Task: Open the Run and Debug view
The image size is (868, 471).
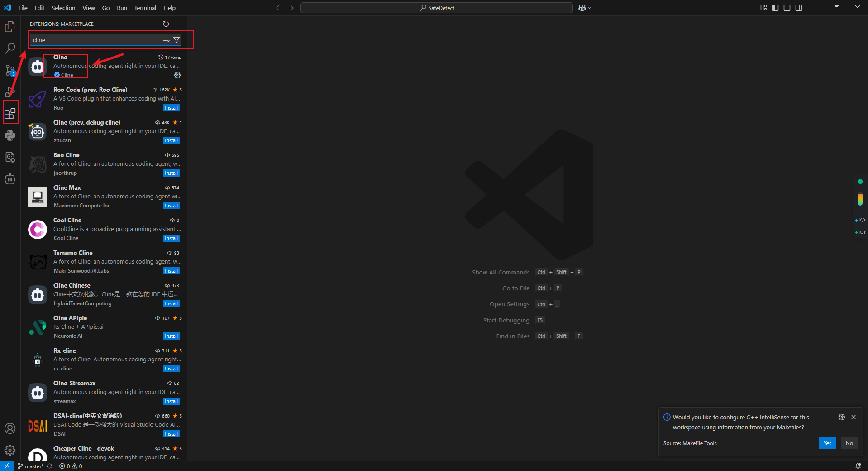Action: 10,92
